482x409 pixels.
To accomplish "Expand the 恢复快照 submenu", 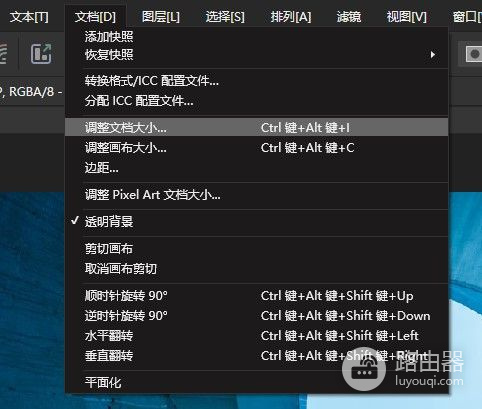I will [256, 54].
